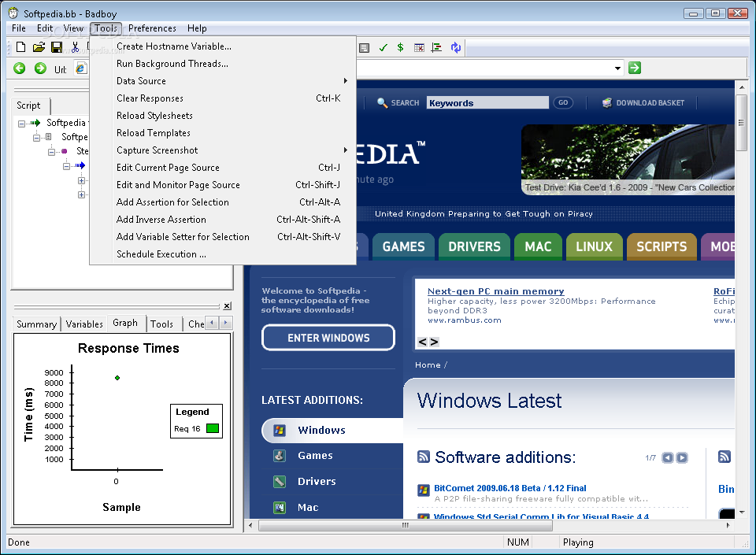This screenshot has height=555, width=756.
Task: Click the previous page arrow beside 1/7
Action: point(667,457)
